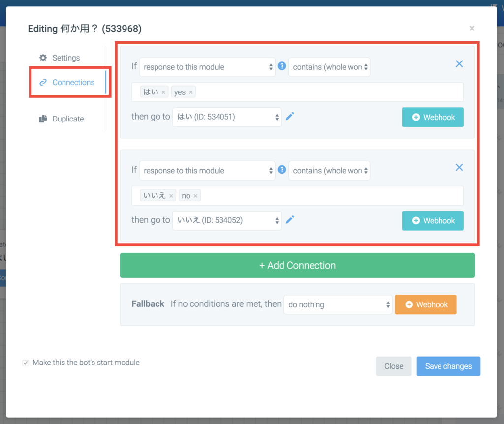
Task: Open the second 'response to this module' dropdown
Action: point(207,171)
